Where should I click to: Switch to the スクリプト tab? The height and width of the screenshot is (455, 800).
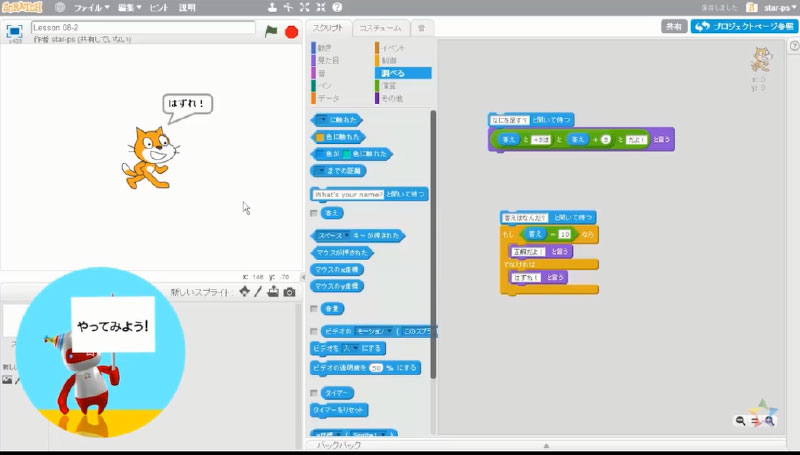tap(328, 28)
